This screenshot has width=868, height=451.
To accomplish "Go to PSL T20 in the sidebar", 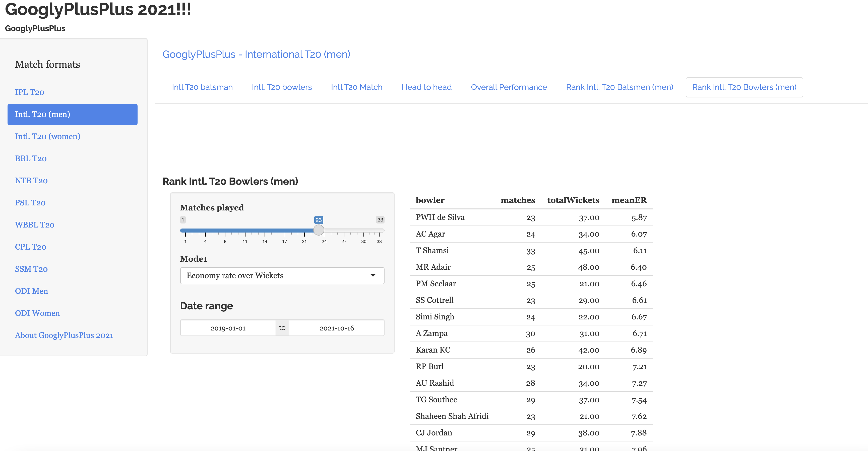I will tap(30, 203).
